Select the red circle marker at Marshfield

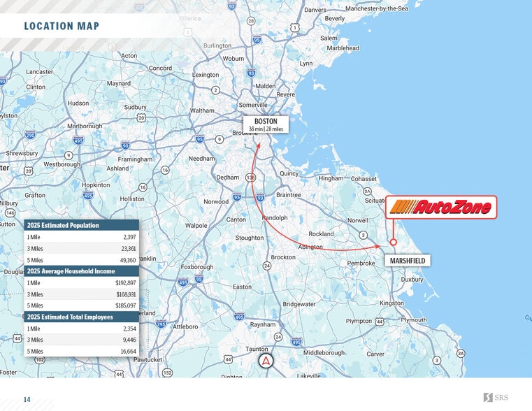pyautogui.click(x=393, y=243)
